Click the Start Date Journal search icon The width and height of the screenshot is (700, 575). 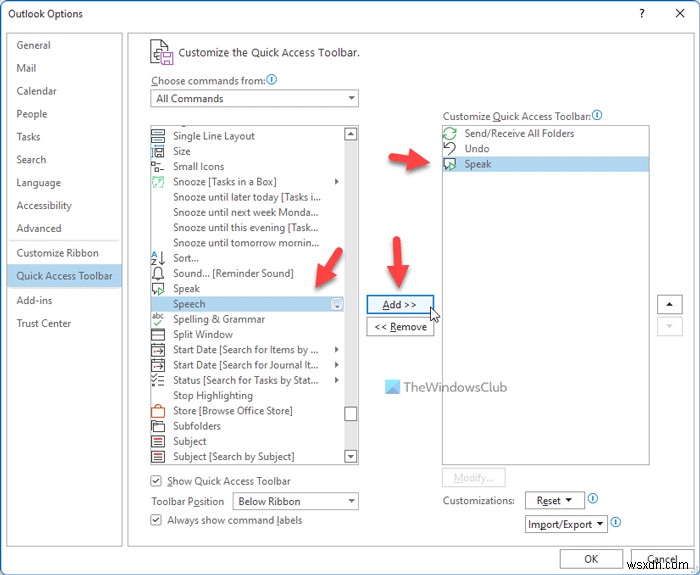(x=158, y=365)
